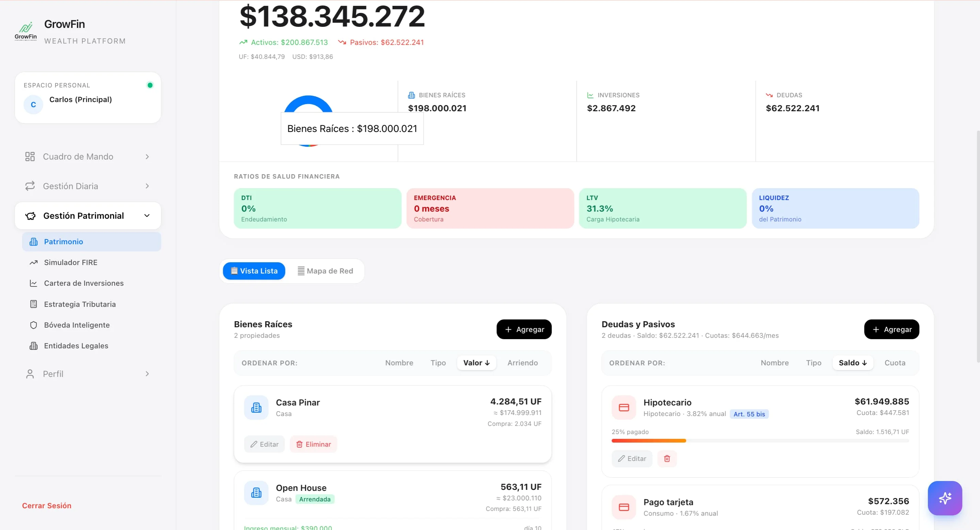This screenshot has height=530, width=980.
Task: Open the Espacio Personal workspace switcher
Action: (x=88, y=98)
